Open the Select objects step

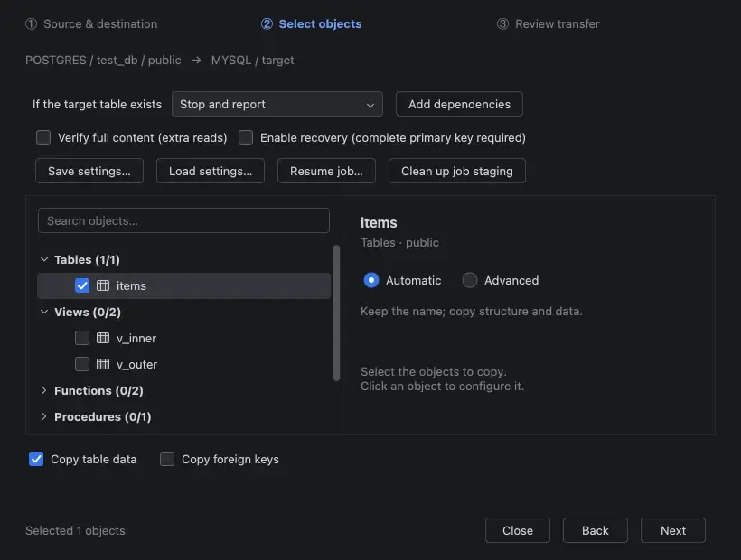tap(312, 23)
